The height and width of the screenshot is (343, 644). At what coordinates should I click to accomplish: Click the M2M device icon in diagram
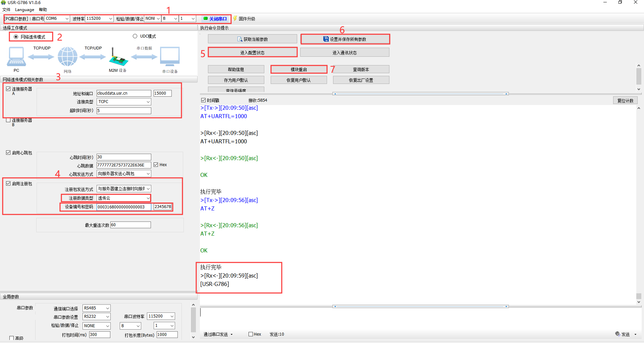tap(118, 58)
